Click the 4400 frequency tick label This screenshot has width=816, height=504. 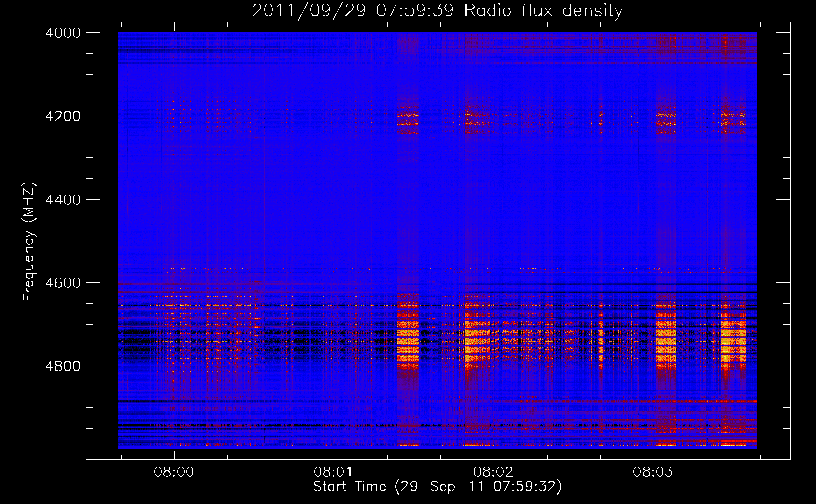pyautogui.click(x=63, y=200)
